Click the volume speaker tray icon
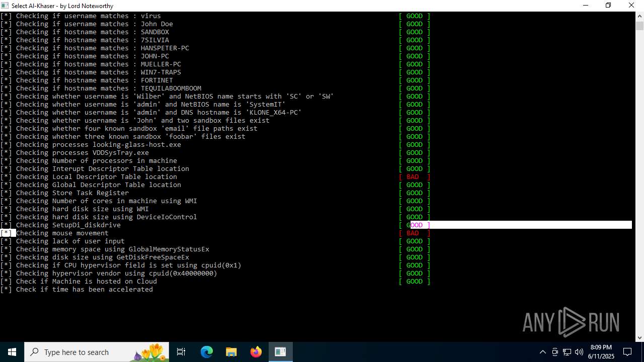 click(x=579, y=352)
